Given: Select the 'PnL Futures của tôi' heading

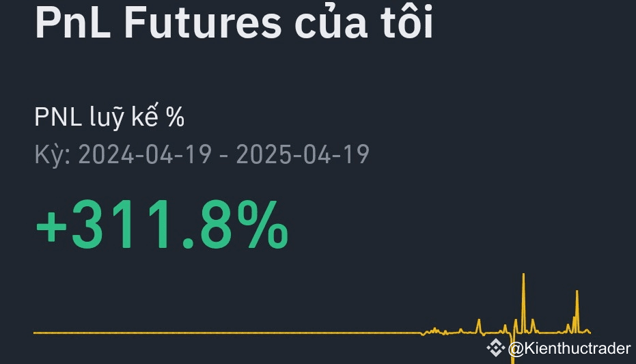Looking at the screenshot, I should 234,23.
